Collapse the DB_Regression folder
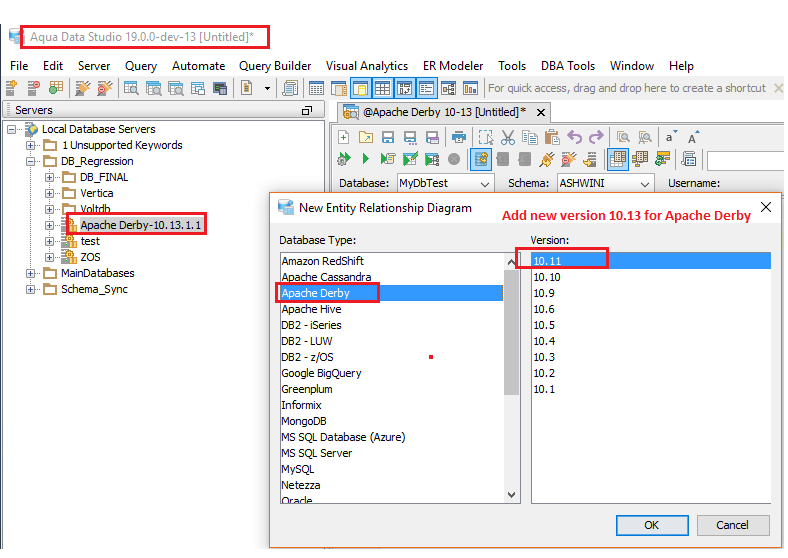This screenshot has height=558, width=788. click(31, 161)
